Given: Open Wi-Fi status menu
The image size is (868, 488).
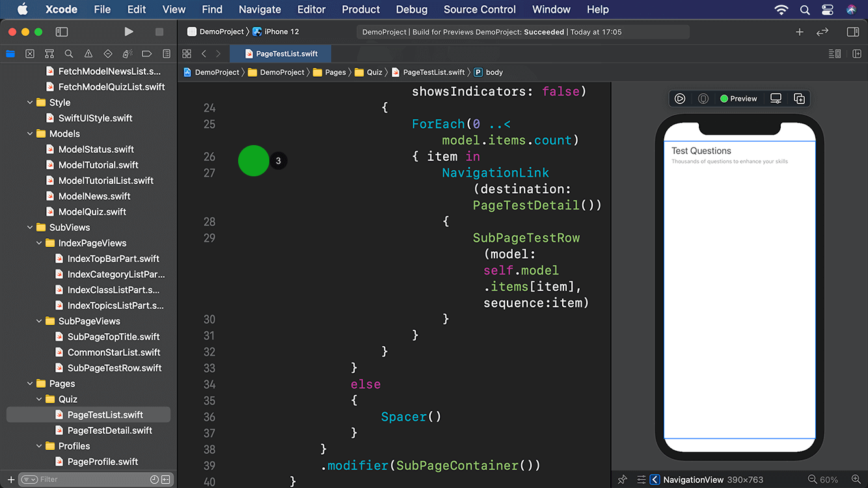Looking at the screenshot, I should (x=781, y=9).
